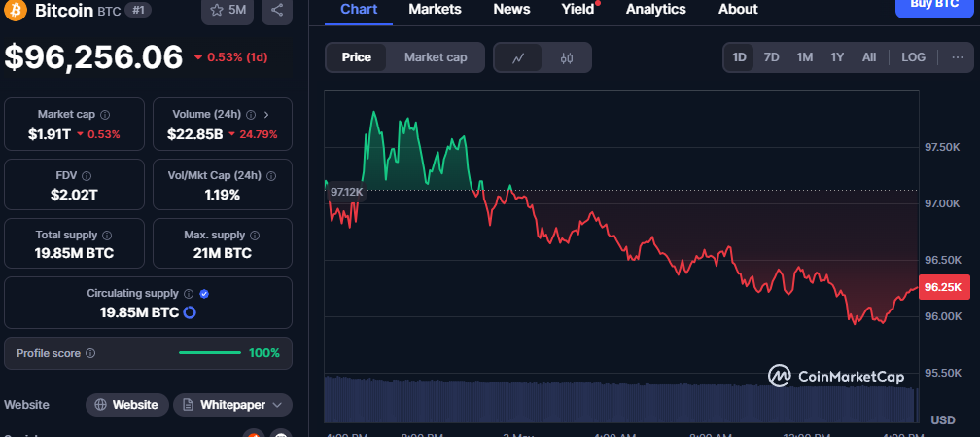Toggle LOG scale on chart

913,57
